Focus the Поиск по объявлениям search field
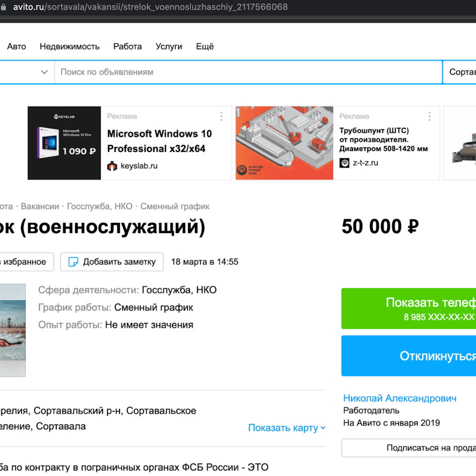The image size is (476, 476). [x=248, y=72]
